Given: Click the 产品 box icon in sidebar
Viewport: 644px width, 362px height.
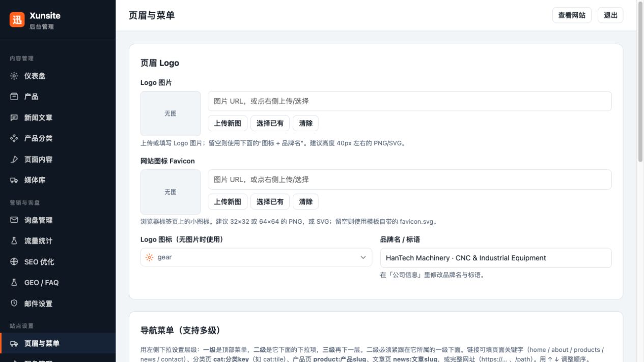Looking at the screenshot, I should pyautogui.click(x=14, y=97).
